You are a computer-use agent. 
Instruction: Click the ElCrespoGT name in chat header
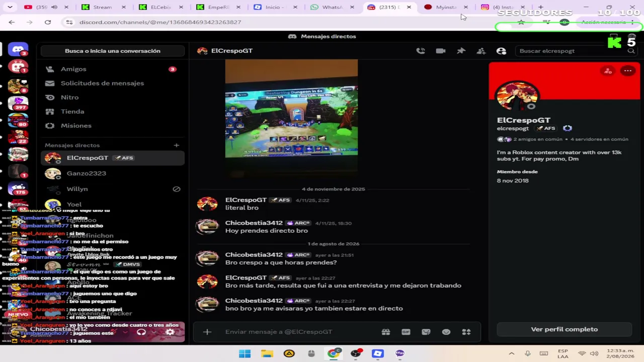click(232, 51)
